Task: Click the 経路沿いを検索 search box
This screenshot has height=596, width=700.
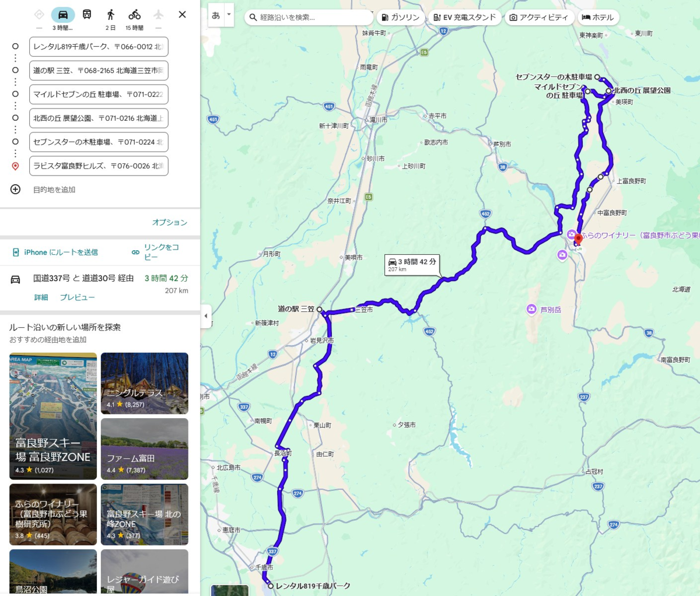Action: point(309,17)
